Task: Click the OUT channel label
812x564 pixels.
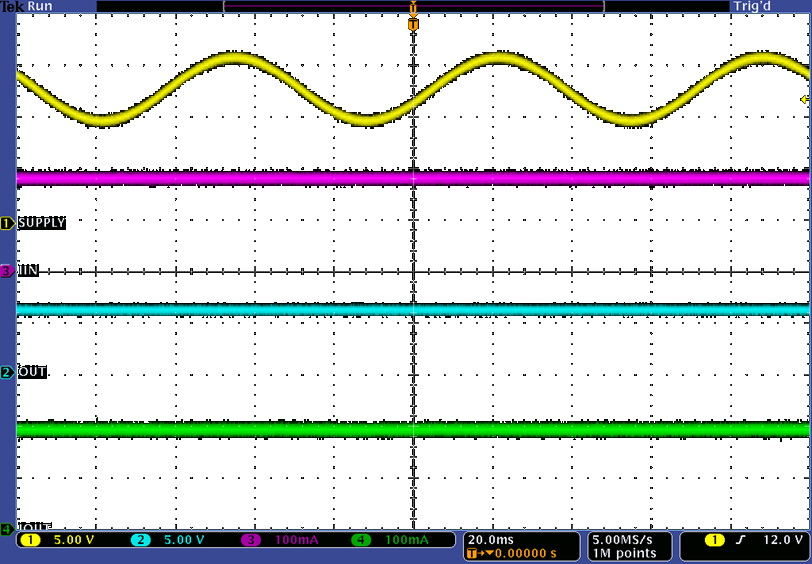Action: click(x=32, y=372)
